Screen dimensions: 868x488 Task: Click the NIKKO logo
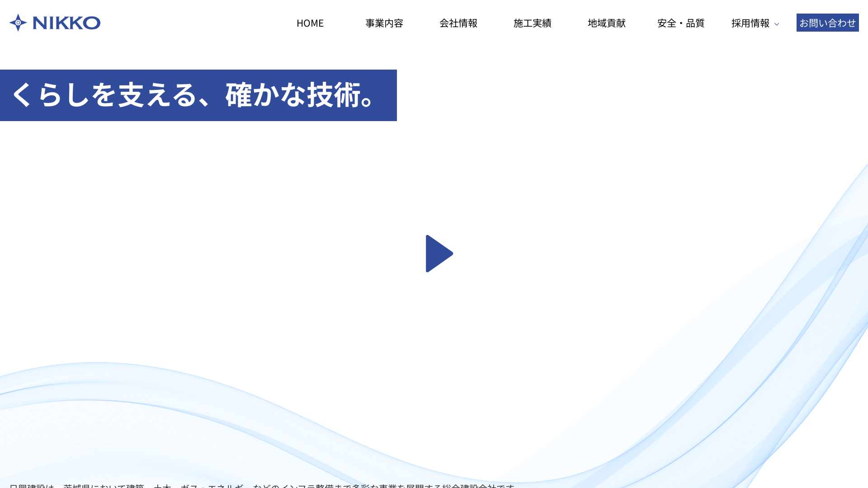55,23
